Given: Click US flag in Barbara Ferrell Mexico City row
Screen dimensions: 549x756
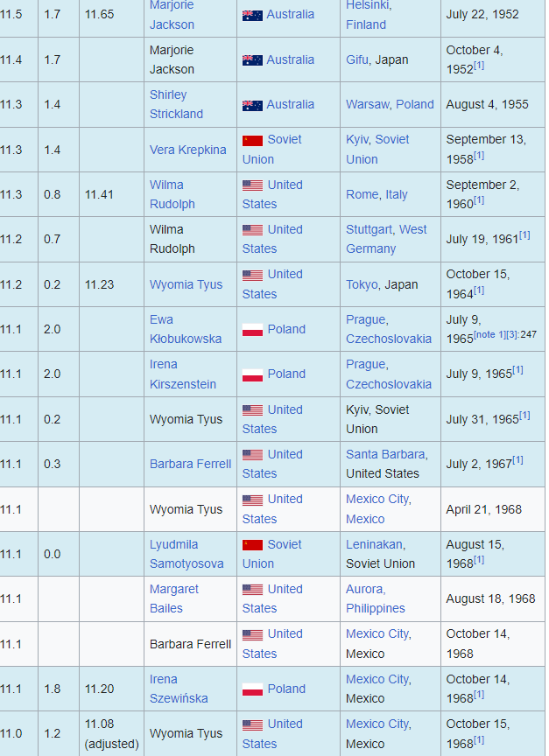Looking at the screenshot, I should [x=252, y=634].
